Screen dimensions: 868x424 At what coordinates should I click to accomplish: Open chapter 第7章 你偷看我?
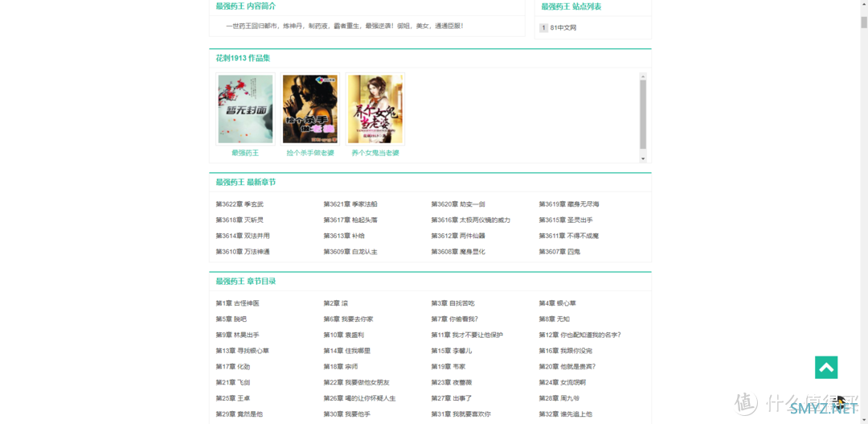click(x=455, y=319)
